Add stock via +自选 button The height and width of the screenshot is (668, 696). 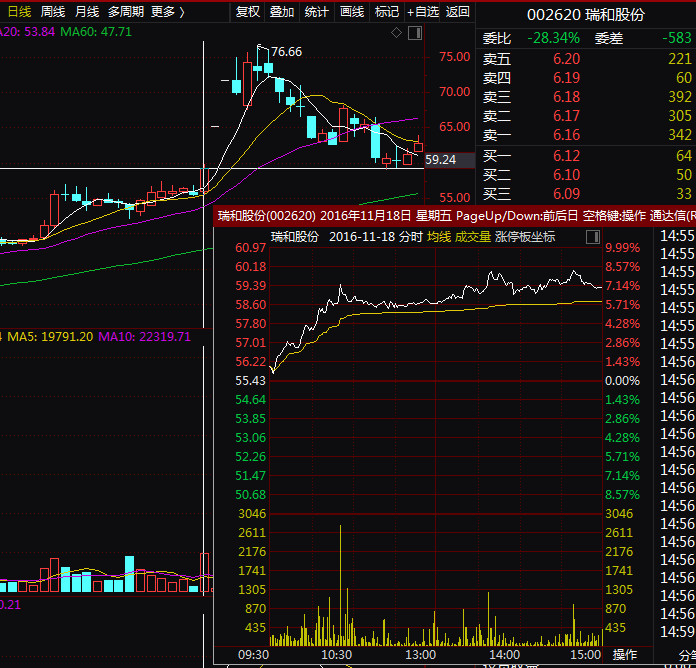(423, 12)
